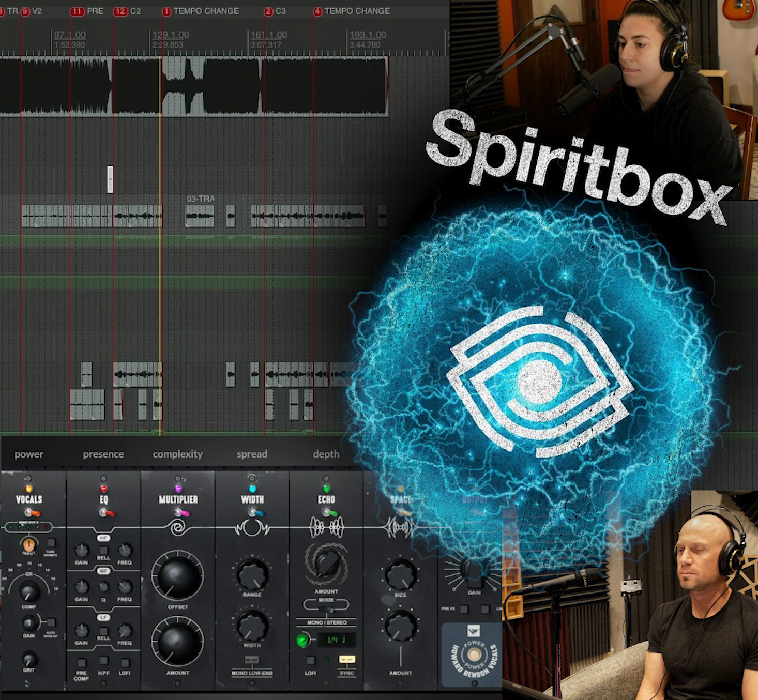This screenshot has width=758, height=700.
Task: Click ruler position 97.1.00
Action: click(70, 35)
